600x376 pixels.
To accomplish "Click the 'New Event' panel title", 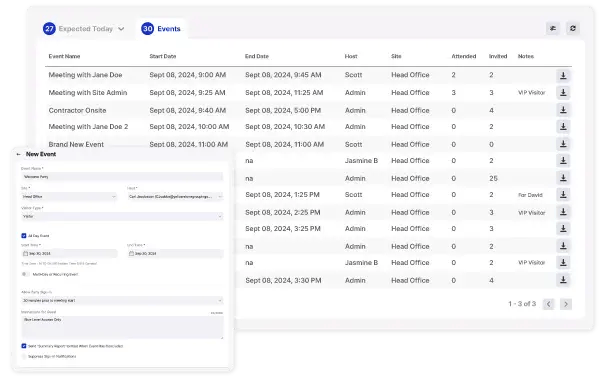I will [41, 154].
